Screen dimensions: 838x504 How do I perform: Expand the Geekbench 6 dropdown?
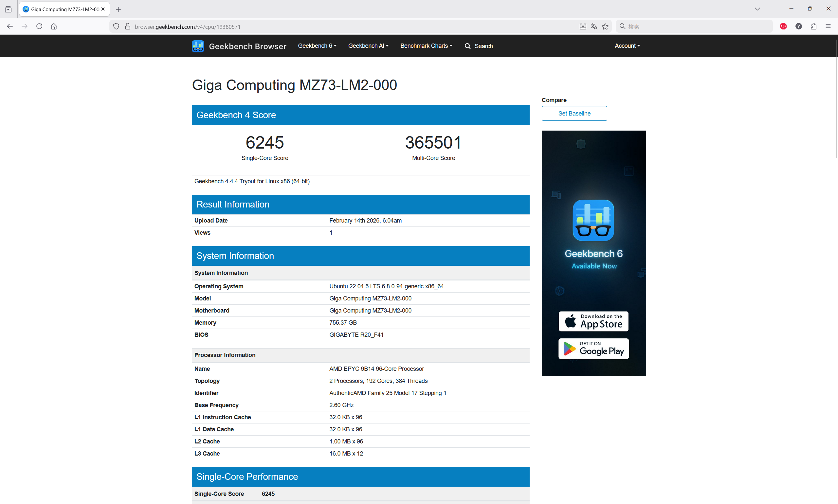317,46
